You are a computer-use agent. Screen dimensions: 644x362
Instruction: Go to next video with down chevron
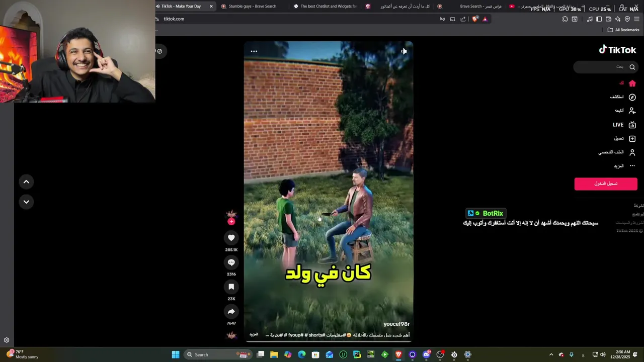coord(26,202)
